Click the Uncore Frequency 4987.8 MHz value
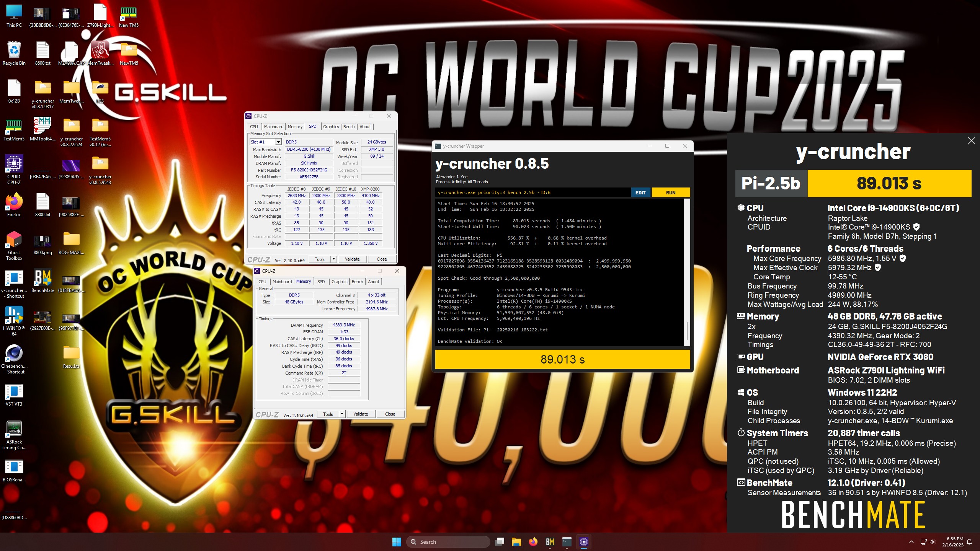Image resolution: width=980 pixels, height=551 pixels. pyautogui.click(x=377, y=309)
